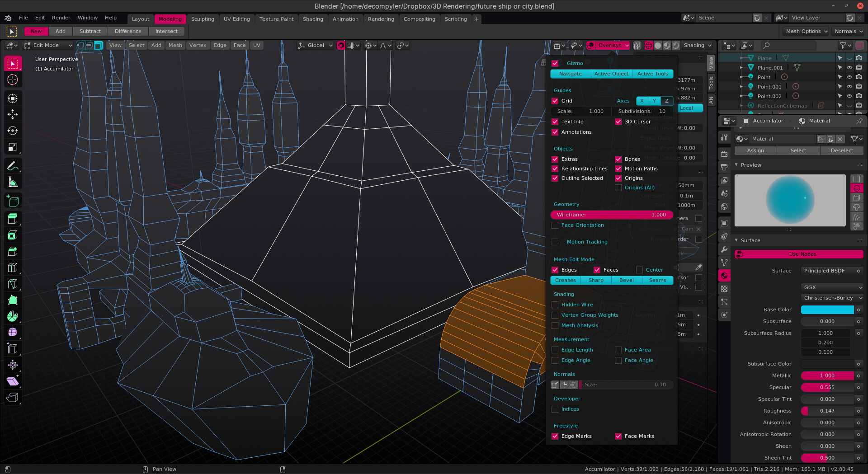Image resolution: width=868 pixels, height=474 pixels.
Task: Open the Edit Mode dropdown
Action: [48, 46]
